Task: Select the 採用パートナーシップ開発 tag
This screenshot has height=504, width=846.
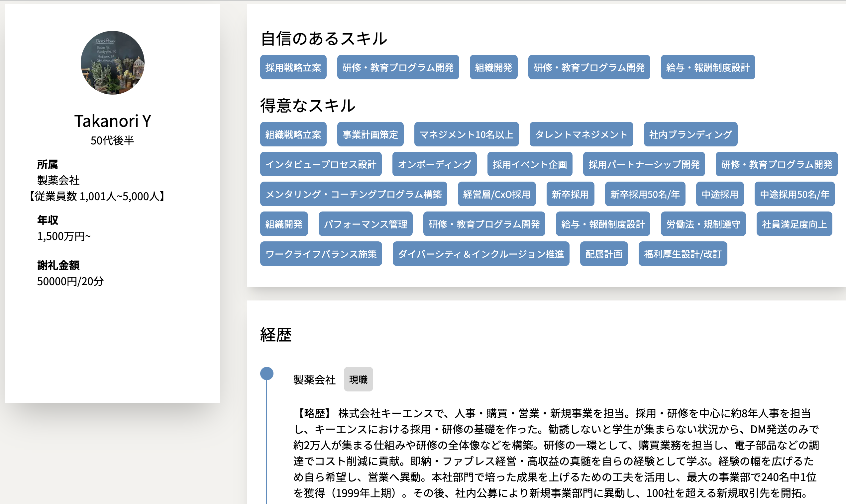Action: [643, 164]
